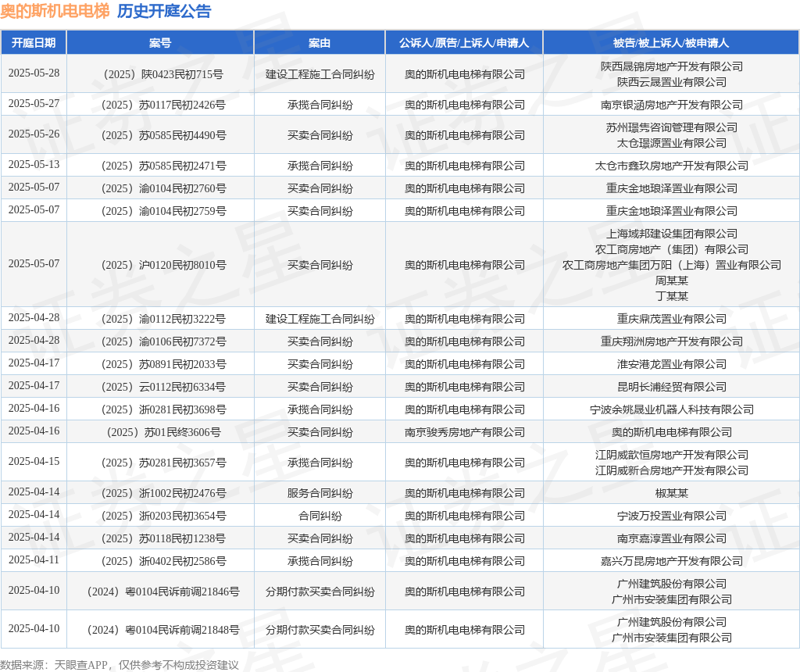The height and width of the screenshot is (672, 800).
Task: Click defendant 南京银涵房地产开发有限公司
Action: (671, 105)
